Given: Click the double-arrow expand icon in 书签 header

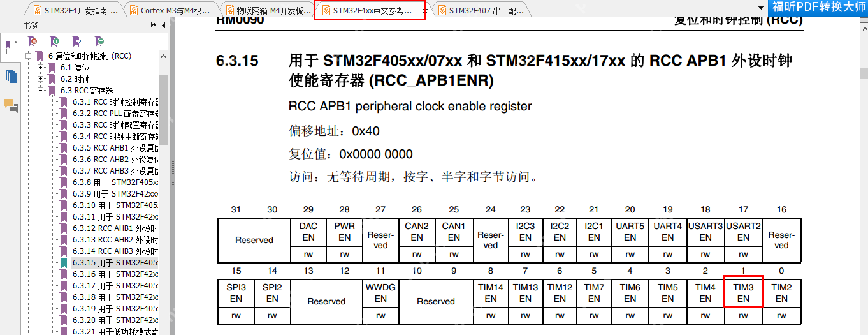Looking at the screenshot, I should (x=154, y=25).
